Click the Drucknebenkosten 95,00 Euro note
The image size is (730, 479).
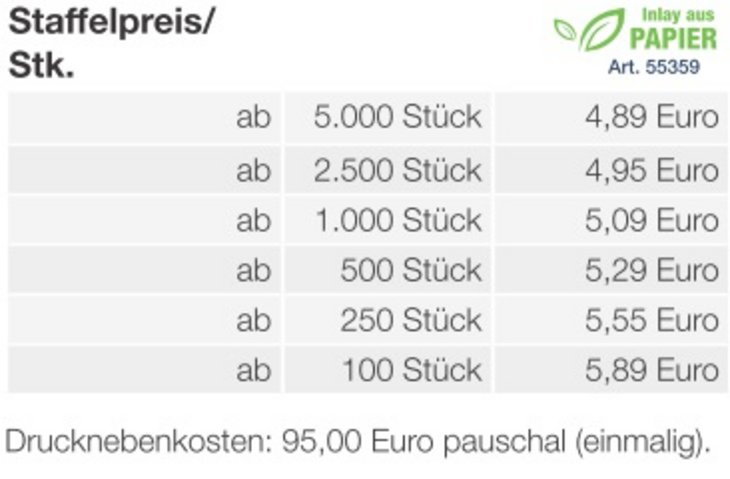point(358,441)
